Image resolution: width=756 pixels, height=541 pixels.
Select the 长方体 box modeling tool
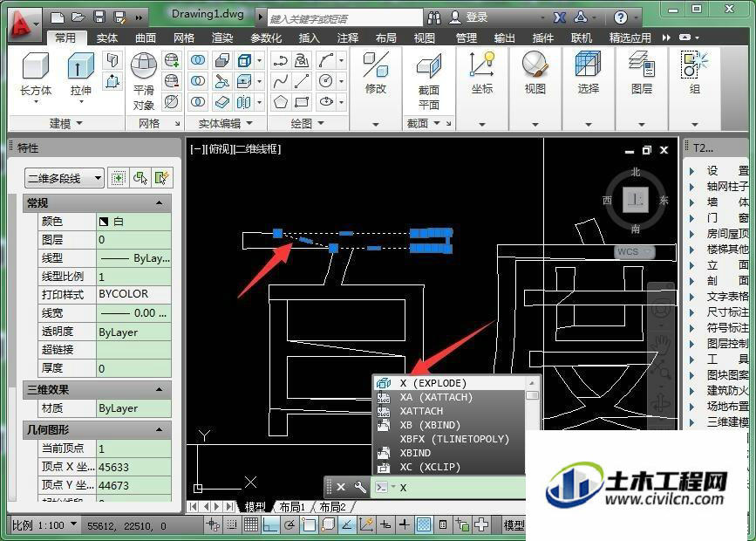36,75
